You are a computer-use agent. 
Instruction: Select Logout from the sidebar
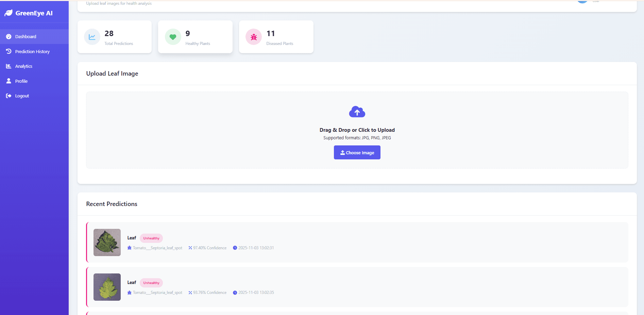(x=22, y=96)
